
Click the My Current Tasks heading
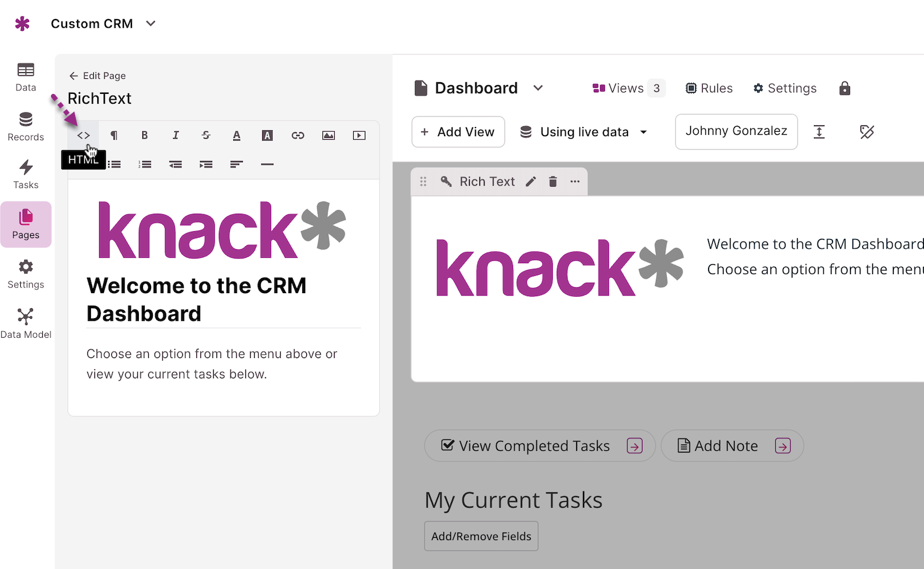point(514,500)
